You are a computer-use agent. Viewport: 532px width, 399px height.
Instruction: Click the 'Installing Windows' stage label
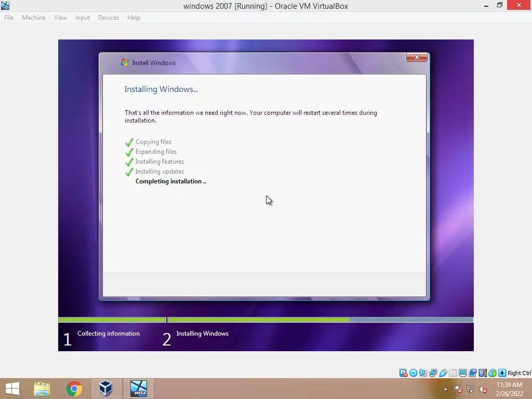tap(203, 334)
